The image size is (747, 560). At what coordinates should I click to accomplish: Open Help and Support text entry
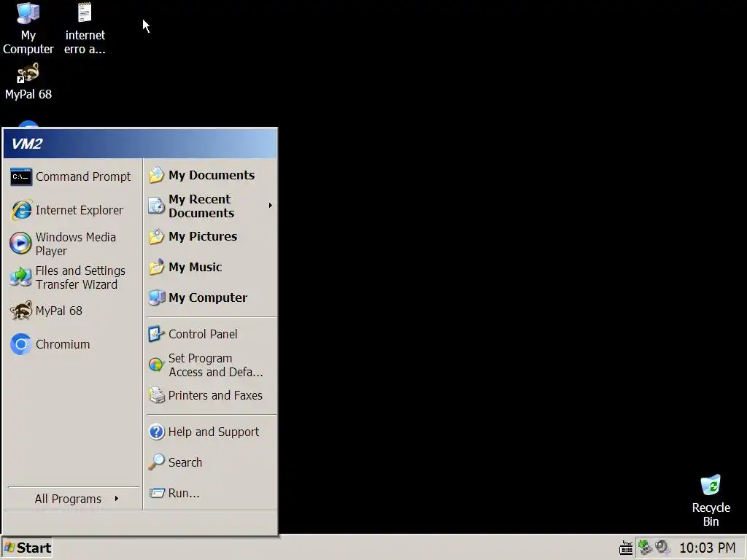[214, 432]
